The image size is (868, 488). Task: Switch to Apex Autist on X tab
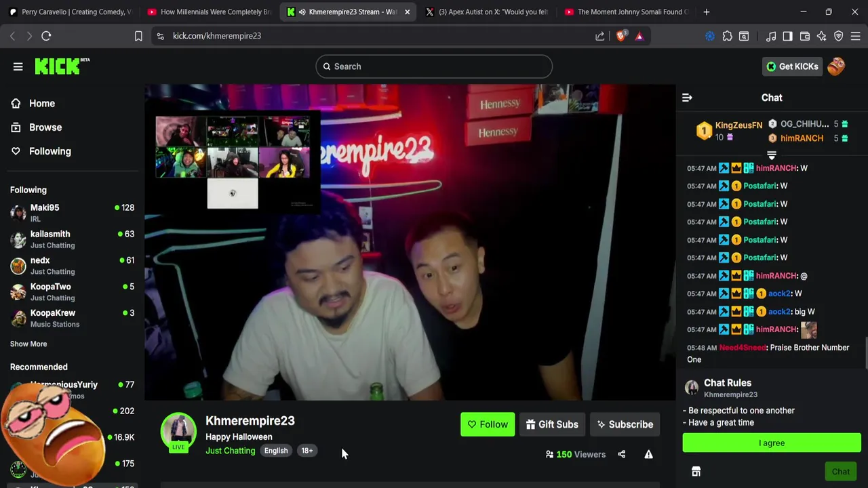[487, 12]
